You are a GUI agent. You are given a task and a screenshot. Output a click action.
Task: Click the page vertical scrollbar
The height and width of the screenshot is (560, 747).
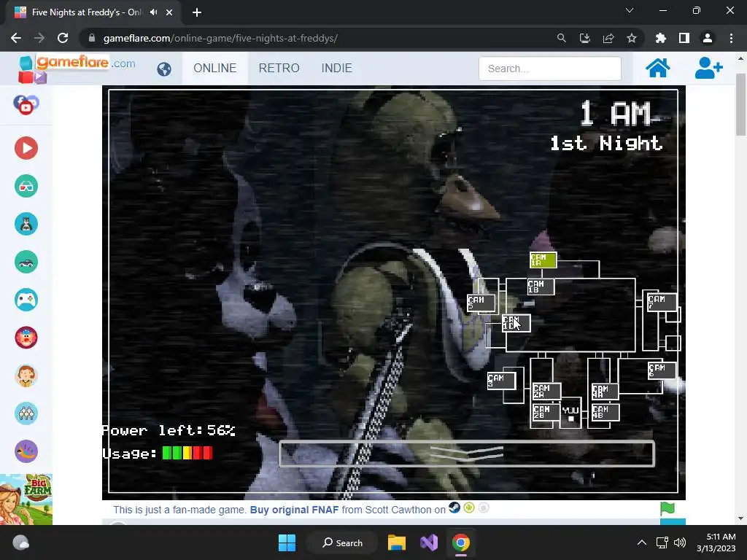click(740, 105)
